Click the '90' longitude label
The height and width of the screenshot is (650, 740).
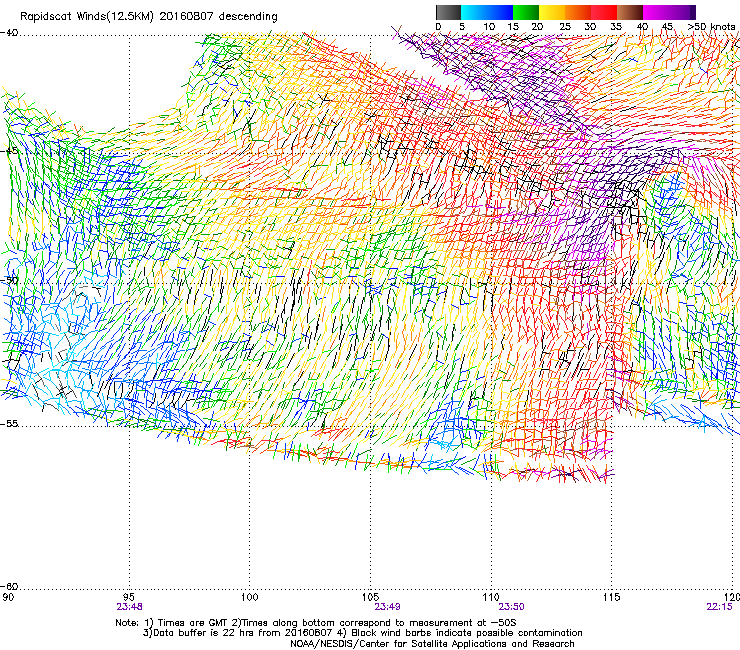click(x=8, y=597)
